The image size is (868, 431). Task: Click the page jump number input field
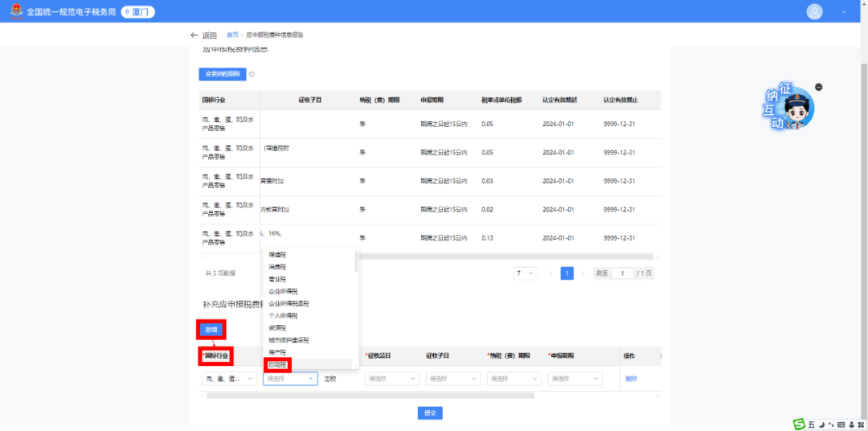[623, 273]
